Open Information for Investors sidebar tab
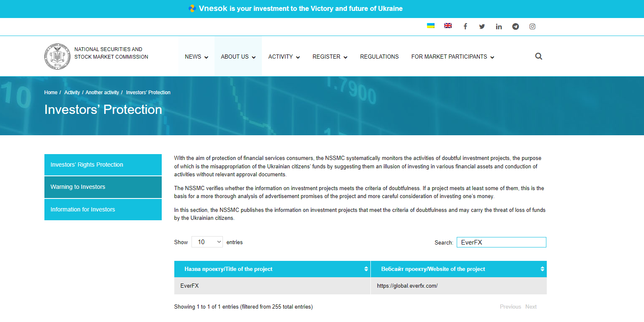The image size is (644, 322). coord(103,209)
